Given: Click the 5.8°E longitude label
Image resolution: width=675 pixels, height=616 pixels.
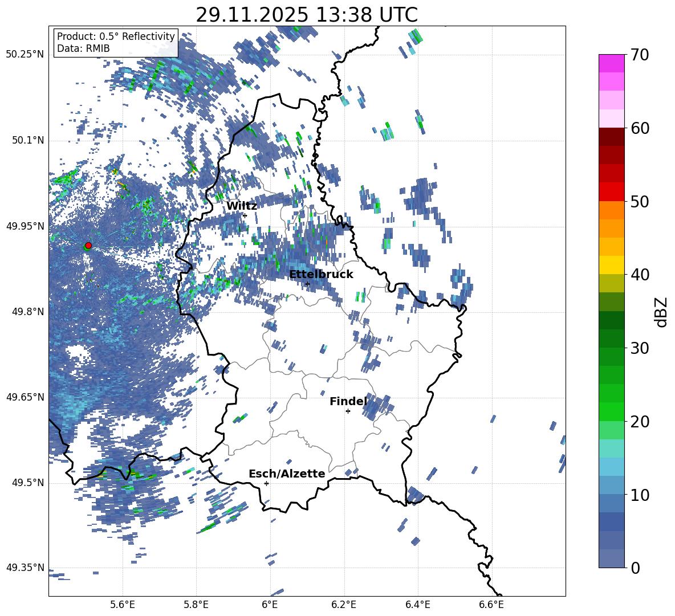Looking at the screenshot, I should 196,605.
